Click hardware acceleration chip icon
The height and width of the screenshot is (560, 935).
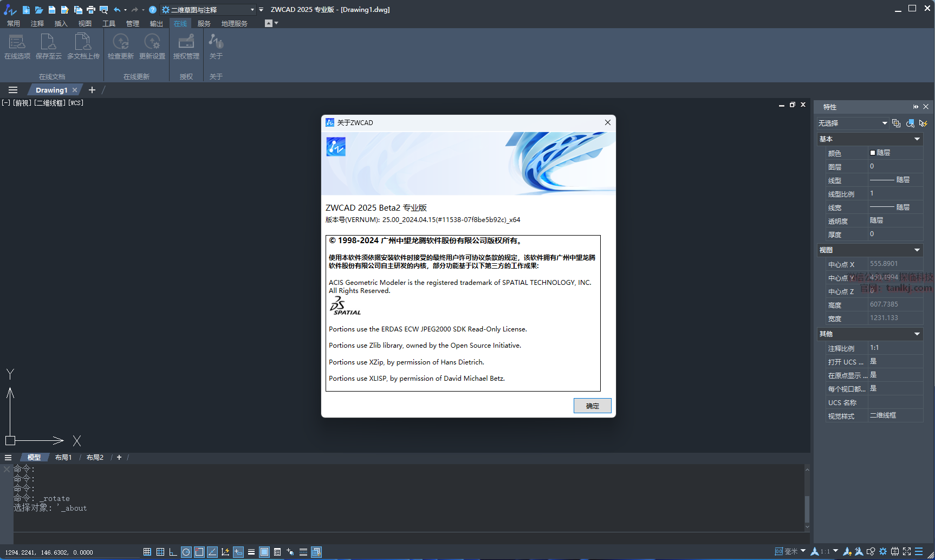895,552
